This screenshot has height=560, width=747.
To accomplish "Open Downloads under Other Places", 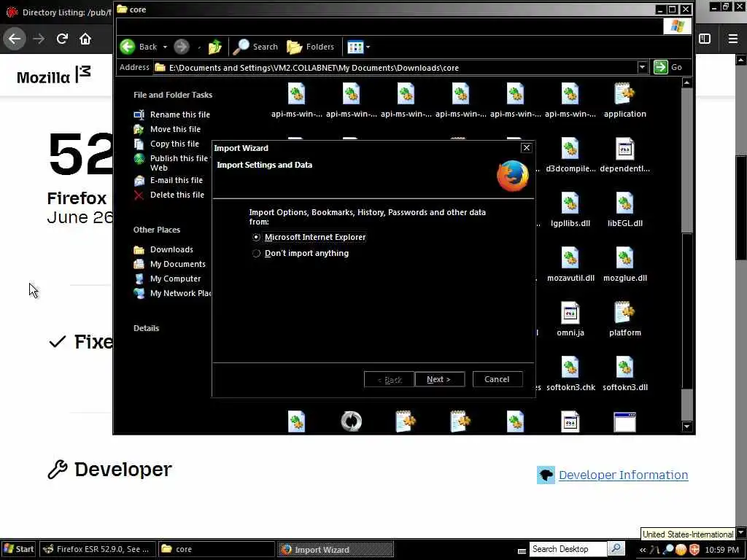I will tap(163, 249).
